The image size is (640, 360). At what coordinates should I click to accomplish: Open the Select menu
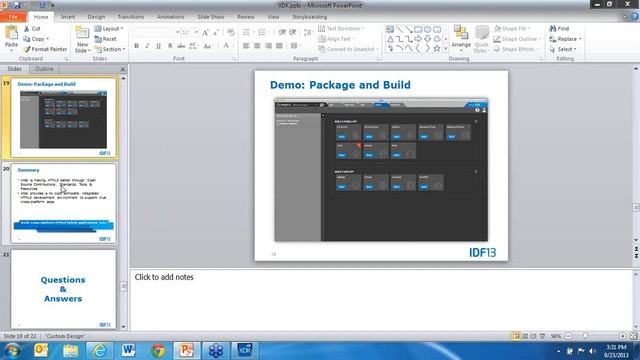563,49
